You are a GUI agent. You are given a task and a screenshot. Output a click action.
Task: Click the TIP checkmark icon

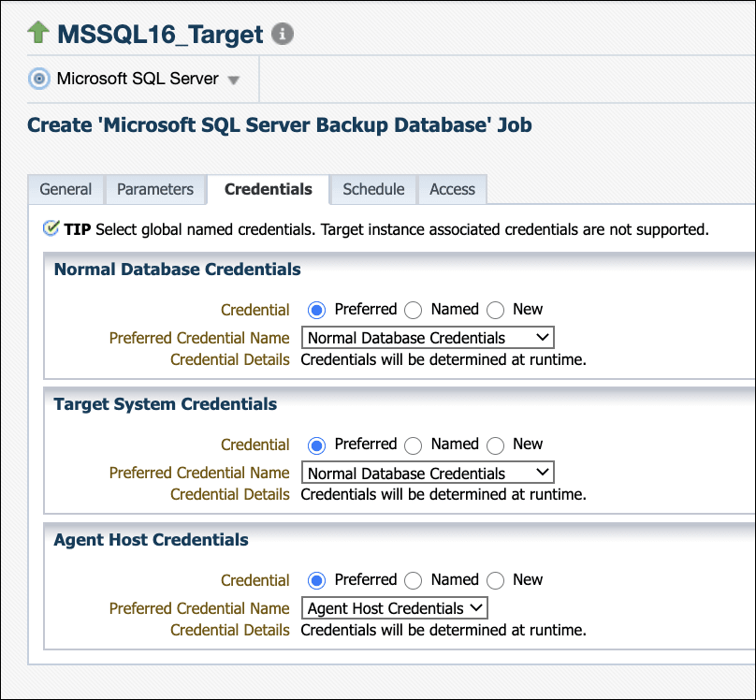[x=51, y=228]
